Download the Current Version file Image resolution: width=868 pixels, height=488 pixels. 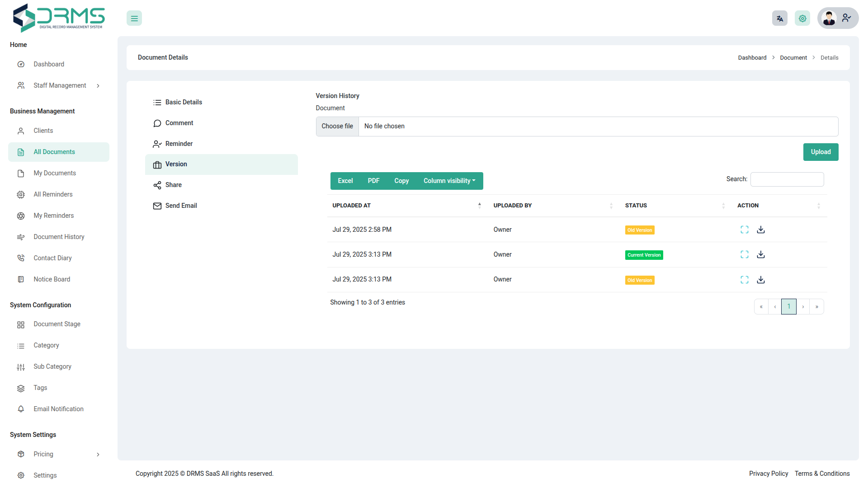pyautogui.click(x=761, y=254)
